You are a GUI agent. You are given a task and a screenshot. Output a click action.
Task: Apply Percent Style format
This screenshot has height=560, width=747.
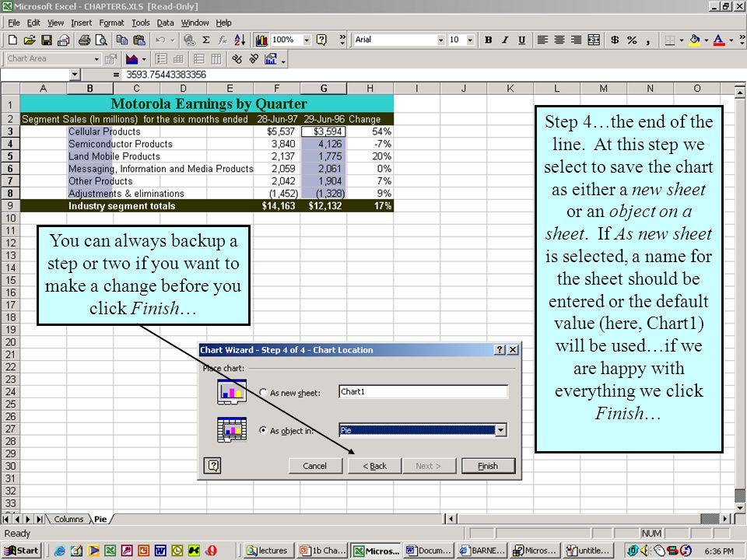(632, 40)
